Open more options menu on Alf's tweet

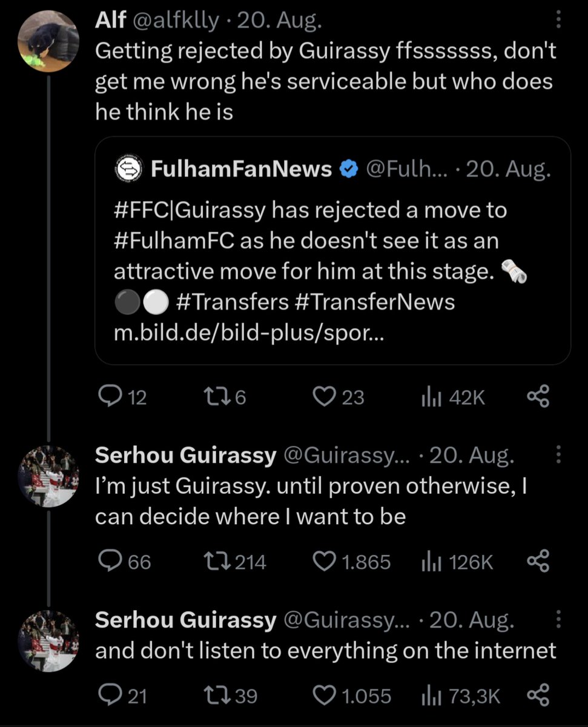pos(558,22)
